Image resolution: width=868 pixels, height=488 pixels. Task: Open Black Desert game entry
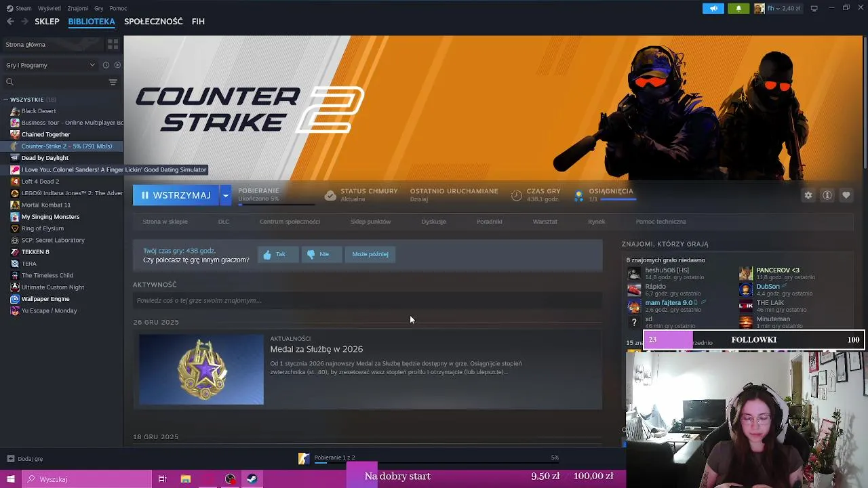click(x=39, y=111)
